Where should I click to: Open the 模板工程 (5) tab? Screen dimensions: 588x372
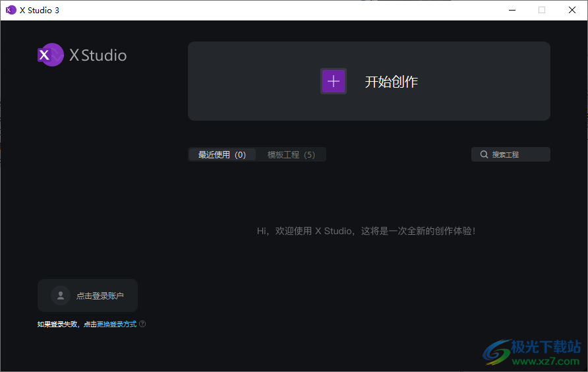(x=291, y=154)
